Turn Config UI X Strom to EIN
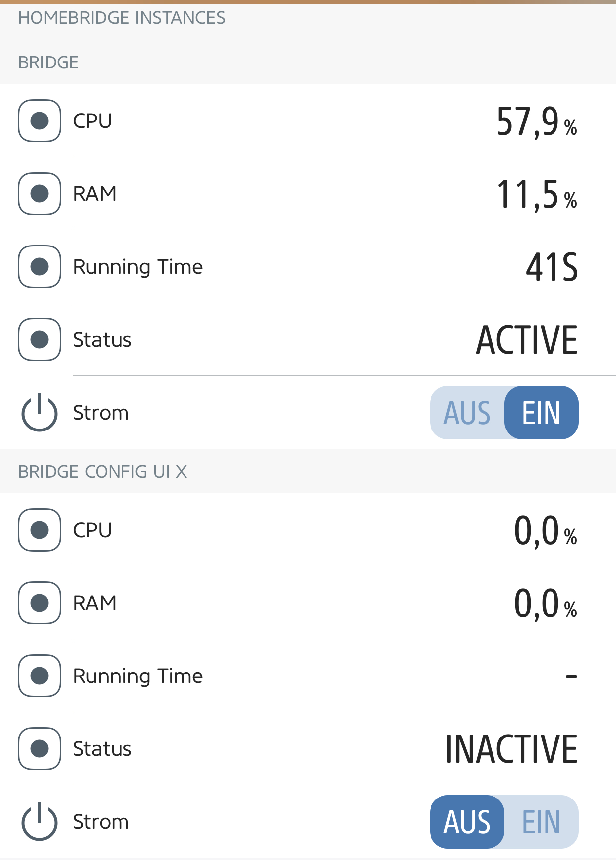 (541, 822)
